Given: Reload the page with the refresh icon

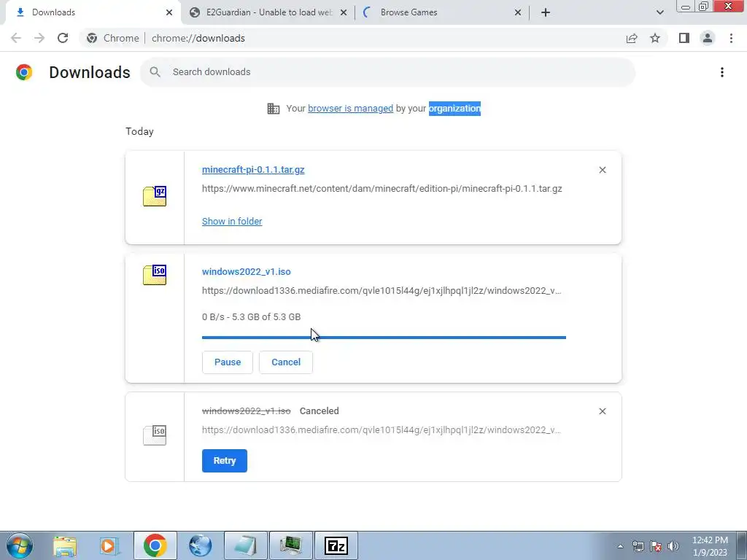Looking at the screenshot, I should 63,38.
